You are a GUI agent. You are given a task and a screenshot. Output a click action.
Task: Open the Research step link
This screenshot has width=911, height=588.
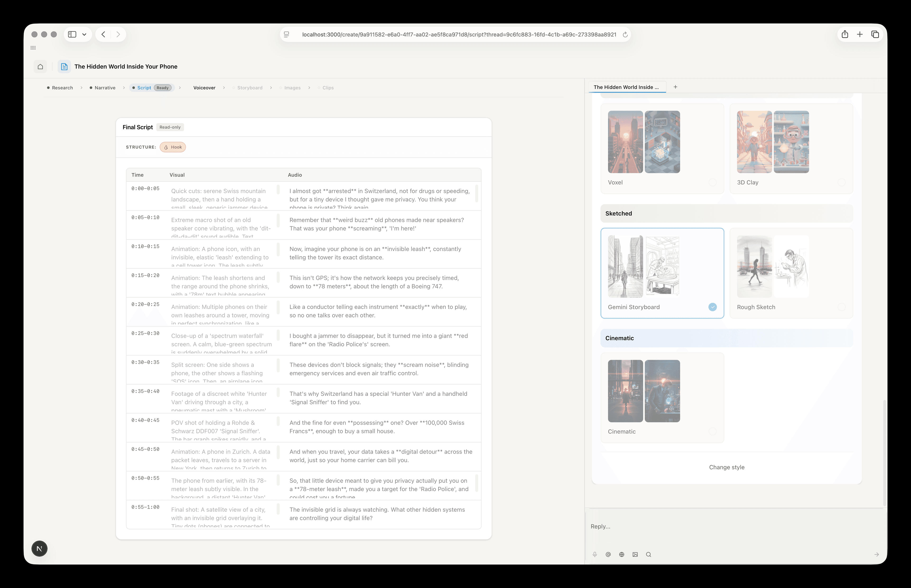(x=63, y=87)
